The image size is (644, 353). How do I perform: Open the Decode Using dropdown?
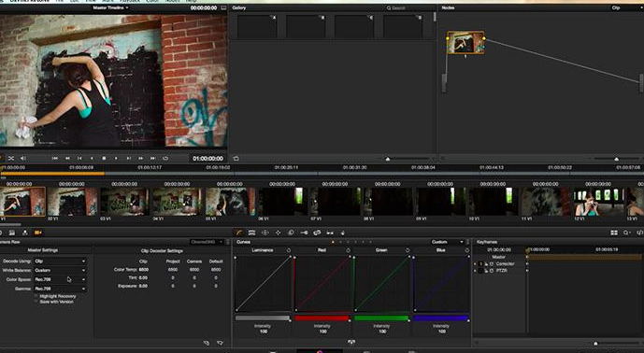pos(60,261)
